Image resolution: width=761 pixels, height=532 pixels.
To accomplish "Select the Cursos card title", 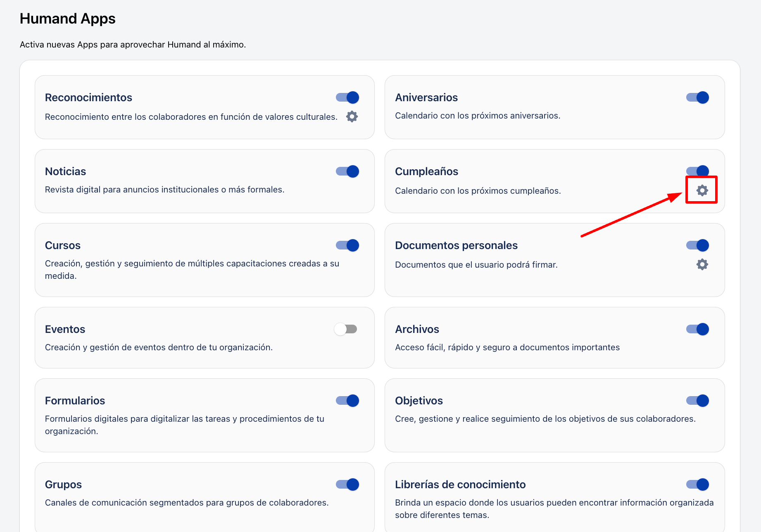I will (x=63, y=245).
